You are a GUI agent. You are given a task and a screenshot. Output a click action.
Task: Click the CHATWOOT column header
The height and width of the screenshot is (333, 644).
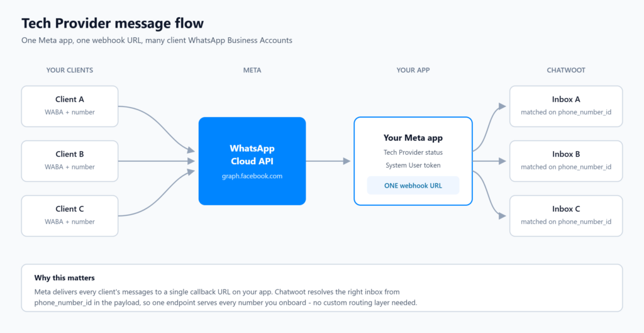[566, 70]
